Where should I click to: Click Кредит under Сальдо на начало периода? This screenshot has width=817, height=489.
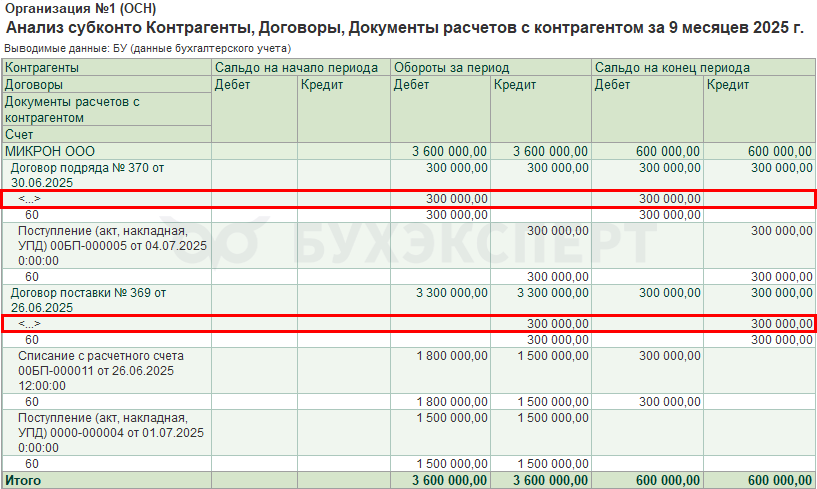tap(321, 84)
